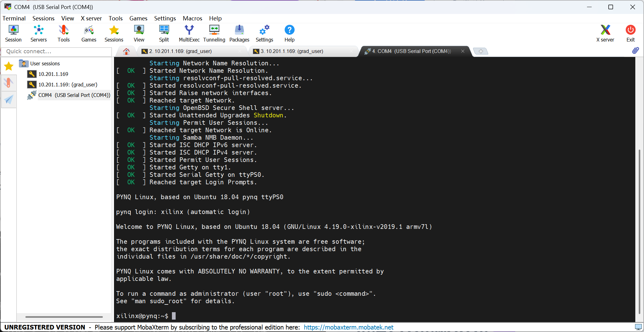
Task: Close the COM4 serial port tab
Action: coord(462,51)
